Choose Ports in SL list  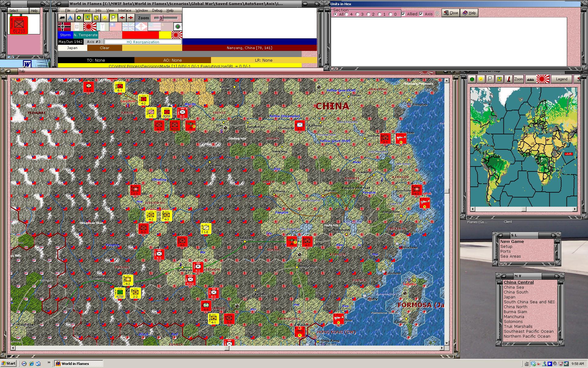[x=506, y=251]
